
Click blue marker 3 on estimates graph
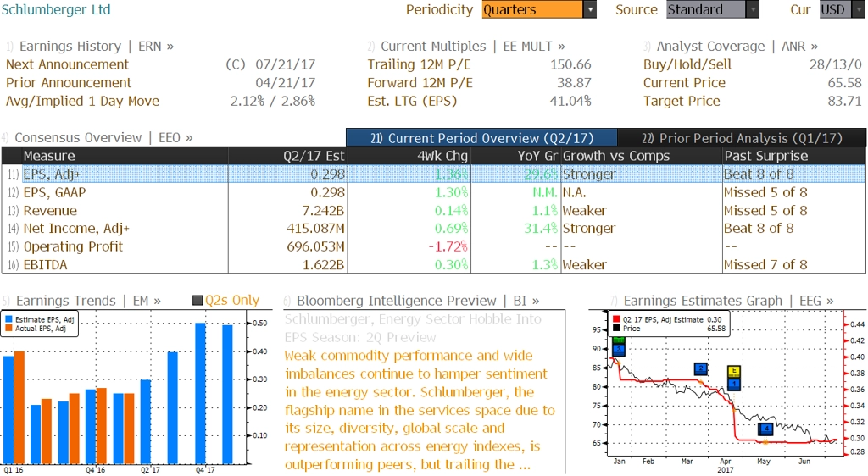click(619, 350)
